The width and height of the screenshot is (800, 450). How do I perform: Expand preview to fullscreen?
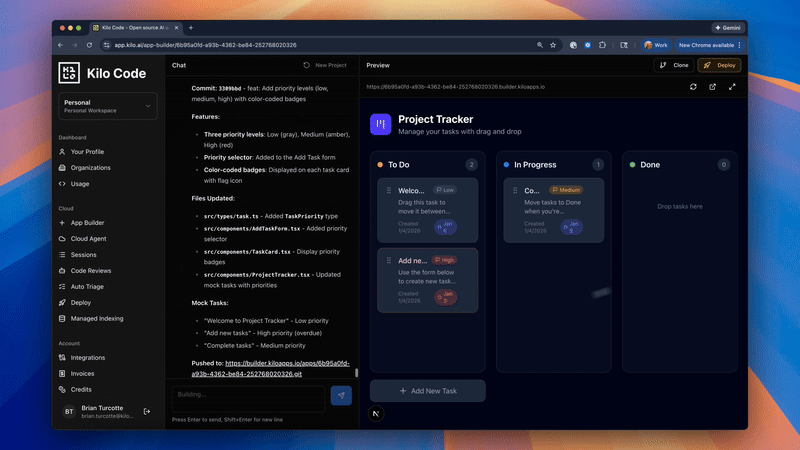pos(732,87)
